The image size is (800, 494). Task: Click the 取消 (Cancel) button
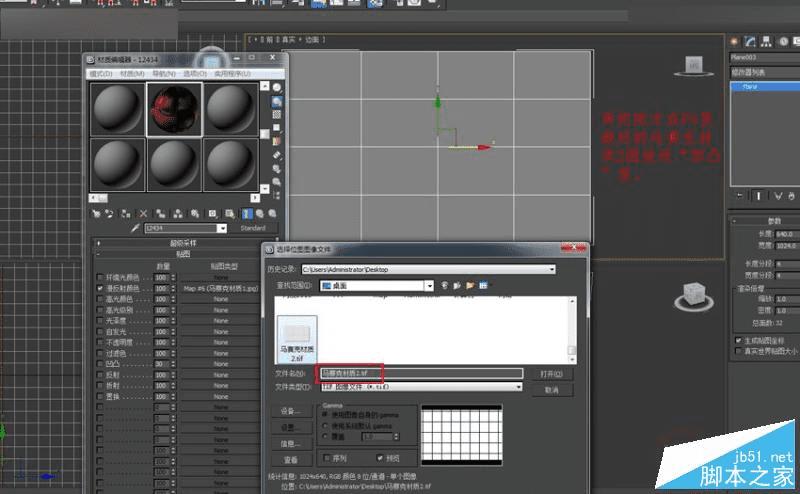552,390
